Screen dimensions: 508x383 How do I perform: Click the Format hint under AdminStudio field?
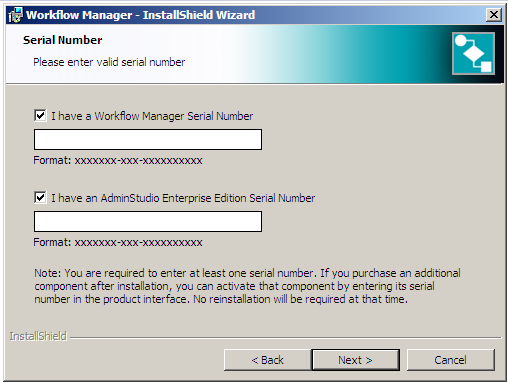pos(118,242)
